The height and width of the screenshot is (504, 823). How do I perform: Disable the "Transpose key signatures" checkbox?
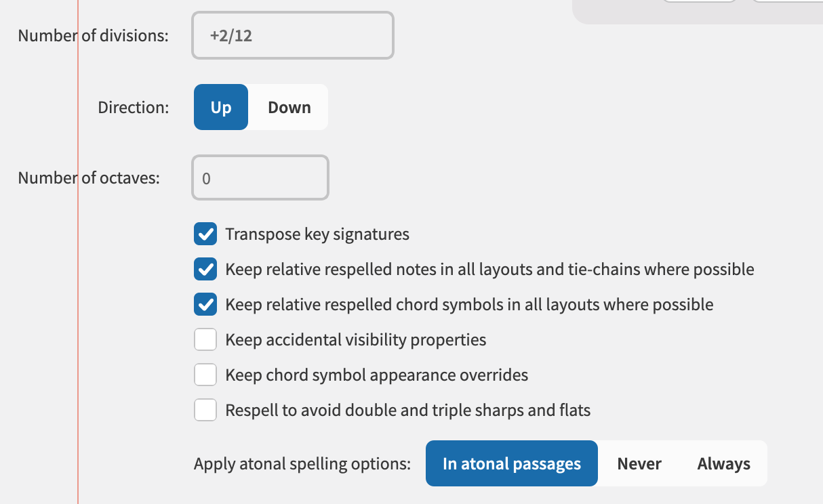coord(205,234)
